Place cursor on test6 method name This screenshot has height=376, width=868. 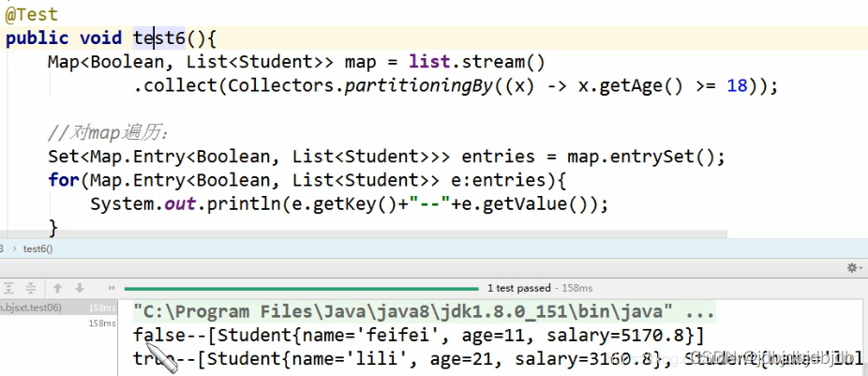coord(159,38)
